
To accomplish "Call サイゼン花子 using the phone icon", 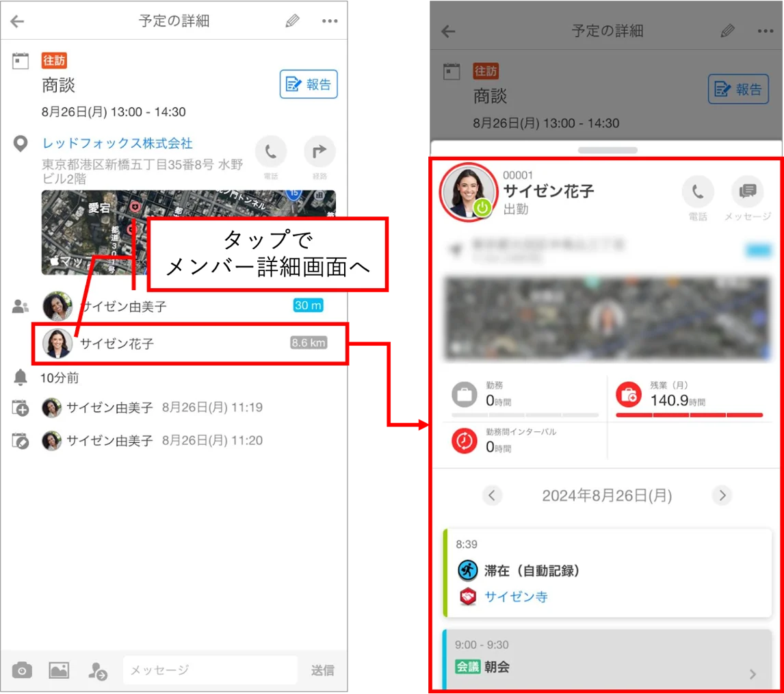I will coord(698,191).
